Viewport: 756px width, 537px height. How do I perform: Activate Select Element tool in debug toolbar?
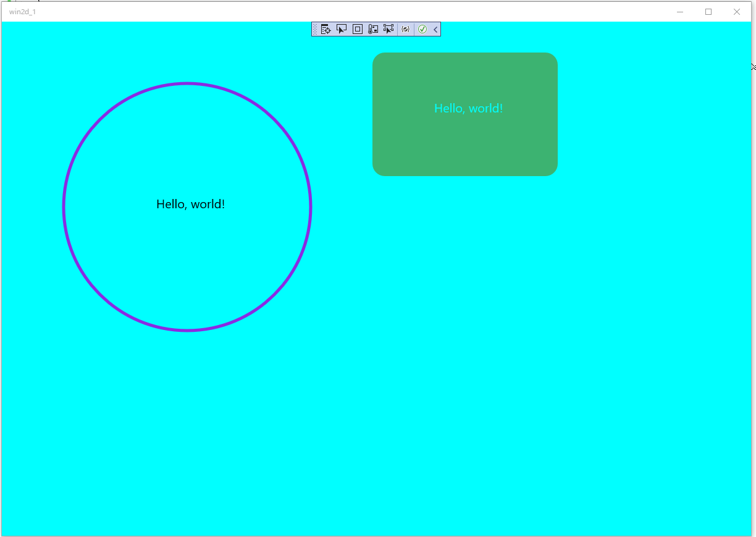pyautogui.click(x=342, y=29)
